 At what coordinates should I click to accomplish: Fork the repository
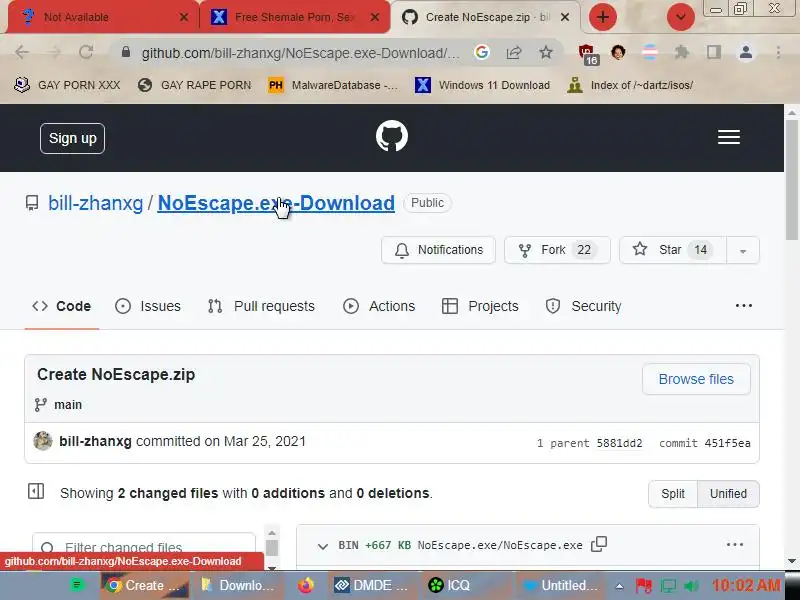click(x=557, y=250)
